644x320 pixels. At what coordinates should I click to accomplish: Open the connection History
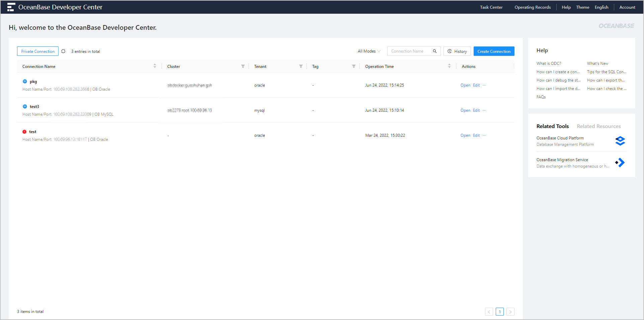[457, 51]
